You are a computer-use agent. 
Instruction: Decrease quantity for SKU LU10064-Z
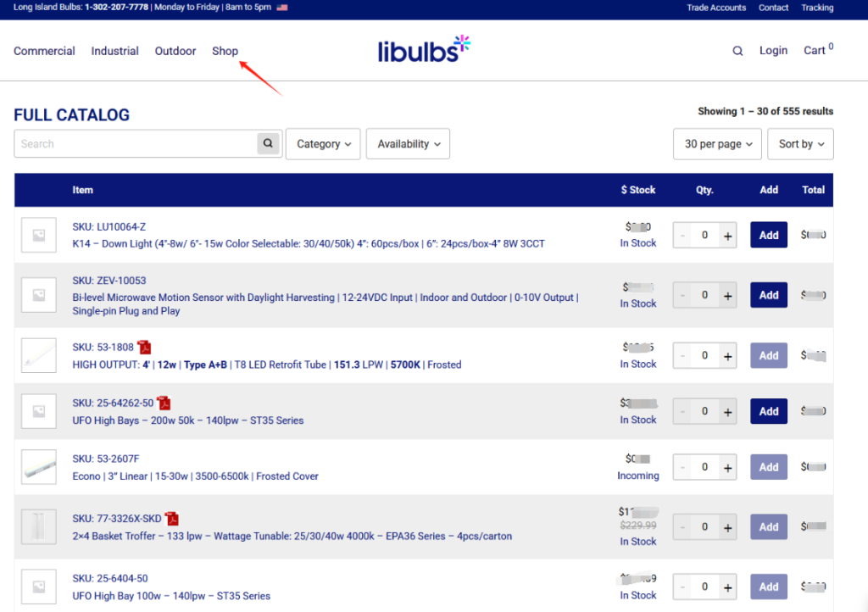[x=682, y=236]
